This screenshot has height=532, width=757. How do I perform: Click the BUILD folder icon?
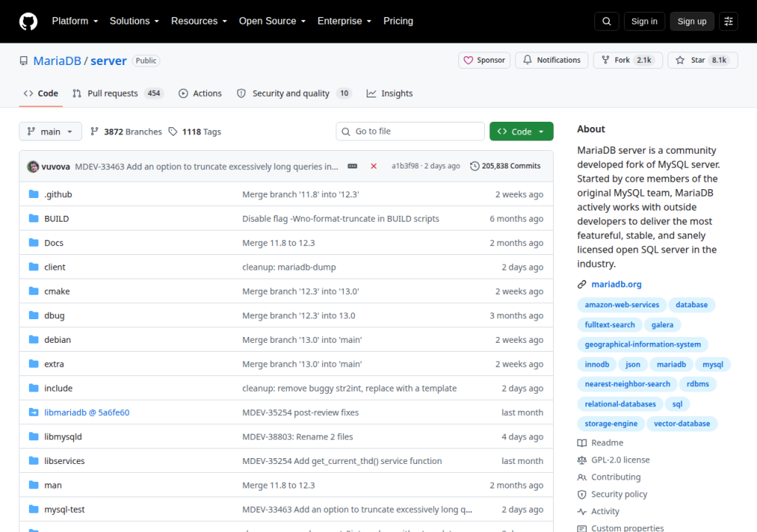click(33, 218)
